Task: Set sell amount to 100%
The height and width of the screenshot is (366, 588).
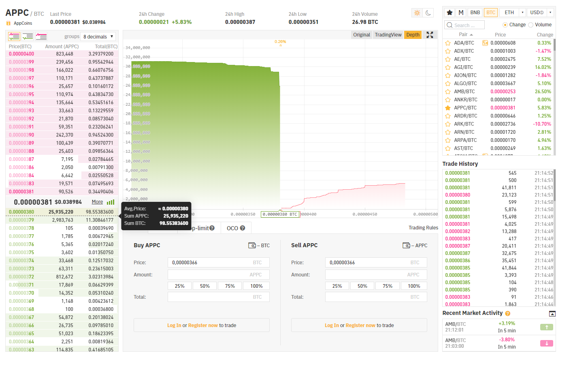Action: (414, 286)
